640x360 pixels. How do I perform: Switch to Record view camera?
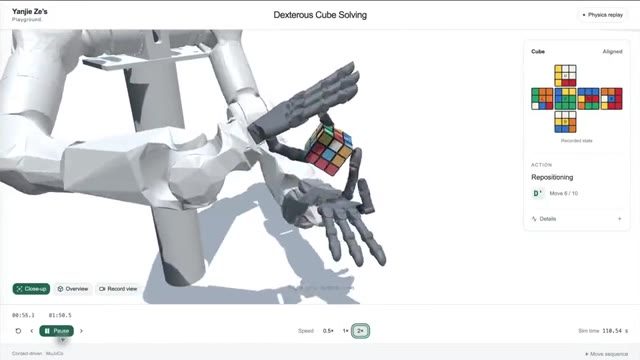[x=118, y=289]
